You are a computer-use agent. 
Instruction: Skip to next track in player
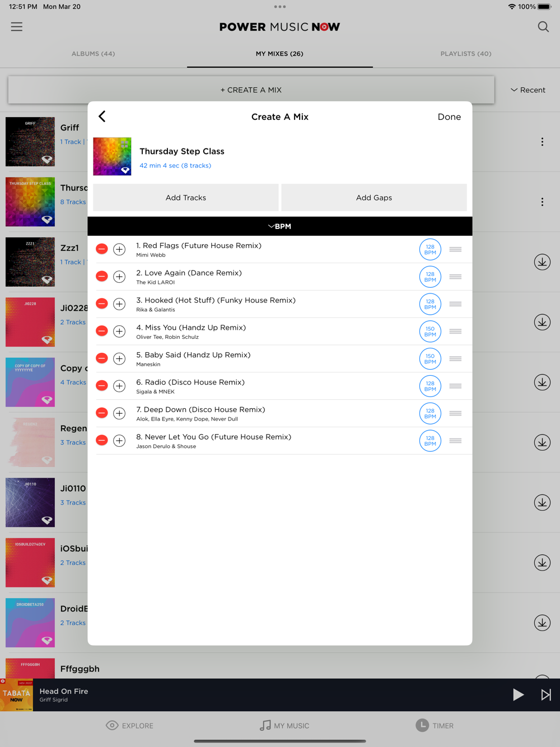point(546,695)
